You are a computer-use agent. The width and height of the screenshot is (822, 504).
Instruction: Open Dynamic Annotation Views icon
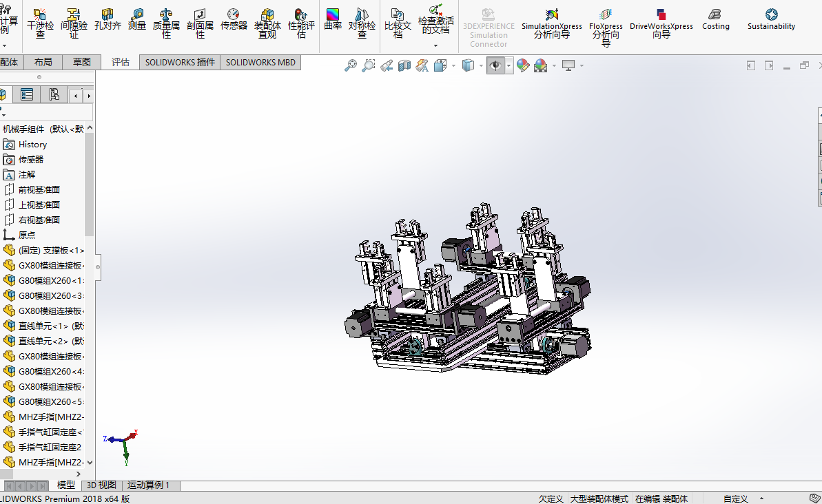pos(422,65)
